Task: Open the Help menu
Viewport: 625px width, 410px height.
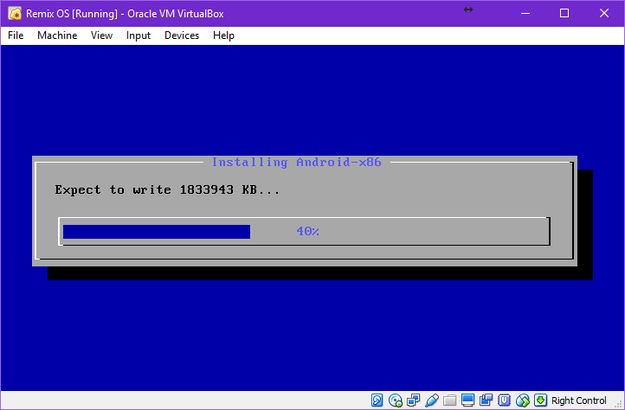Action: pos(224,35)
